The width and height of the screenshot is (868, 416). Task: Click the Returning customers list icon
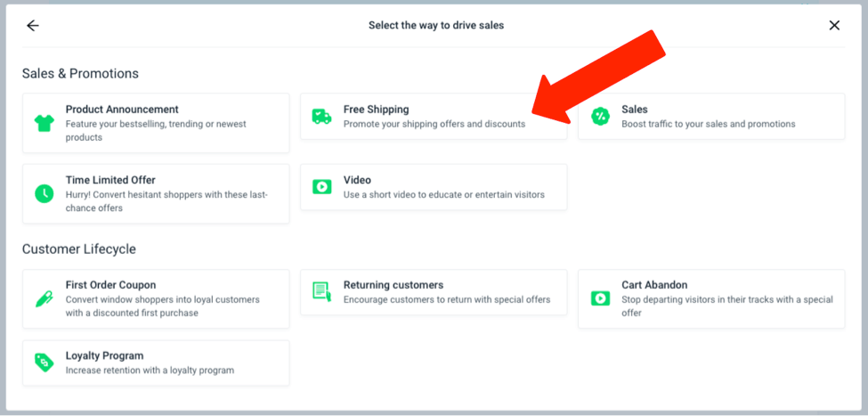[321, 291]
